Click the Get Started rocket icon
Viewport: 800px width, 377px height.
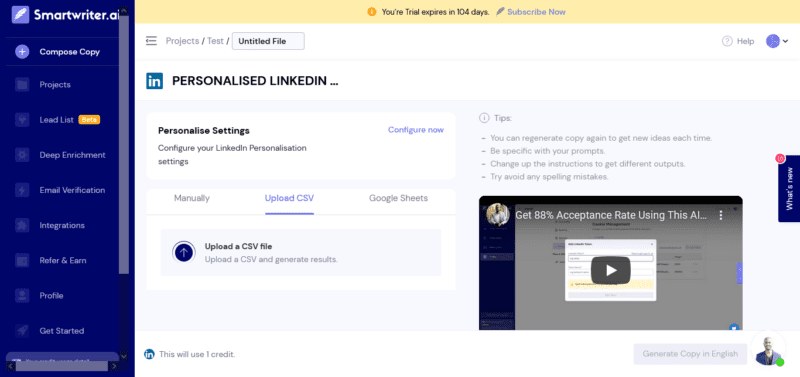pos(22,331)
